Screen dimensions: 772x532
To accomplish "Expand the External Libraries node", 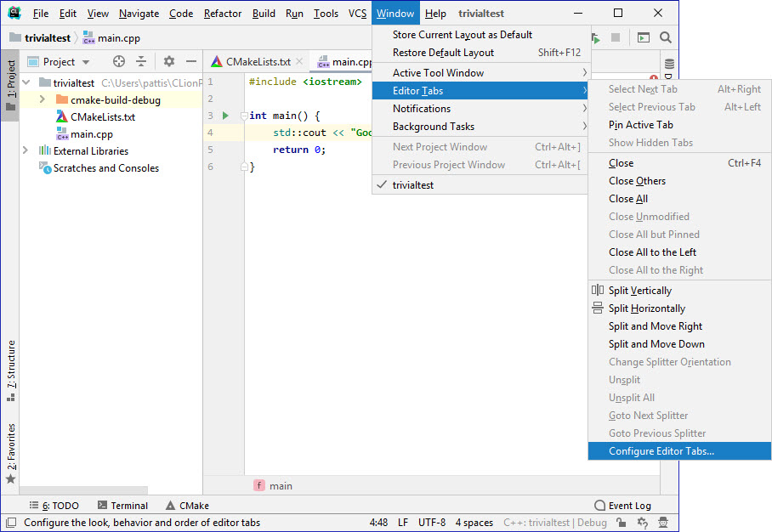I will point(25,151).
